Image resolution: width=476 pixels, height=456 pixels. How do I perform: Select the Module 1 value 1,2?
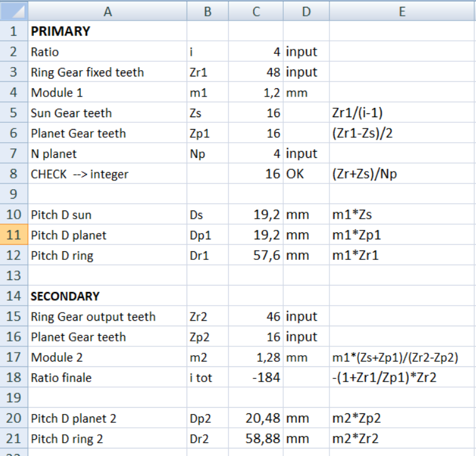pyautogui.click(x=256, y=93)
